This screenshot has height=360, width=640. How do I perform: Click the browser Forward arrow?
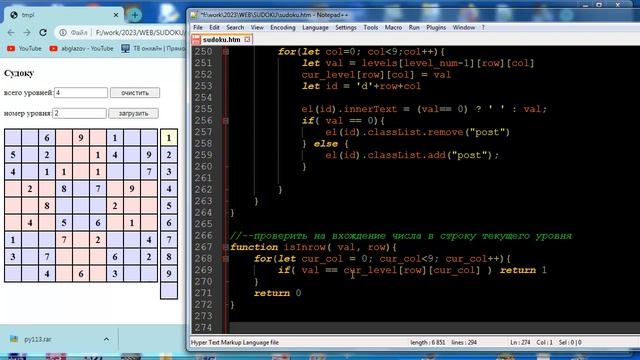27,32
